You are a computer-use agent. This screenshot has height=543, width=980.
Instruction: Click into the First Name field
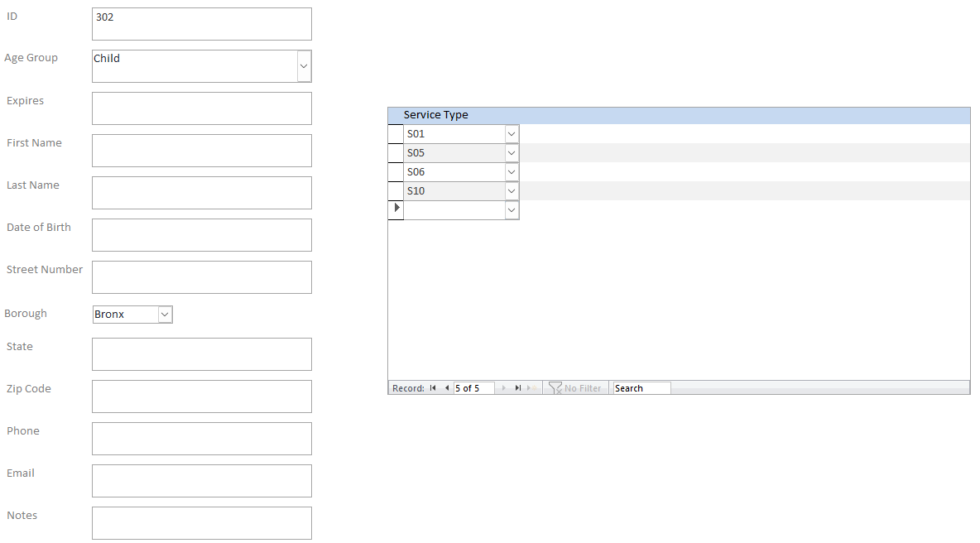[202, 151]
